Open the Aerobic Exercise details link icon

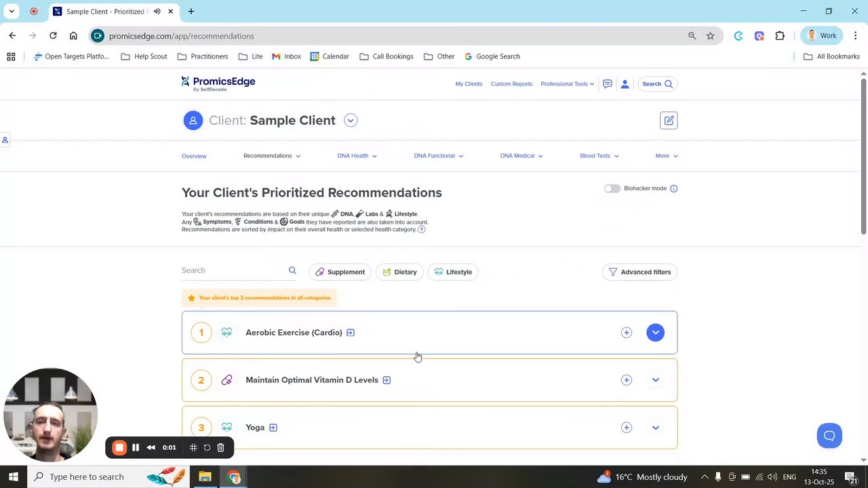tap(351, 333)
